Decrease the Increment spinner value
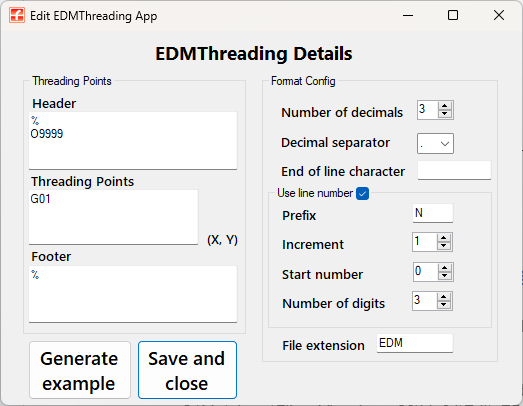Viewport: 523px width, 406px height. pos(444,246)
